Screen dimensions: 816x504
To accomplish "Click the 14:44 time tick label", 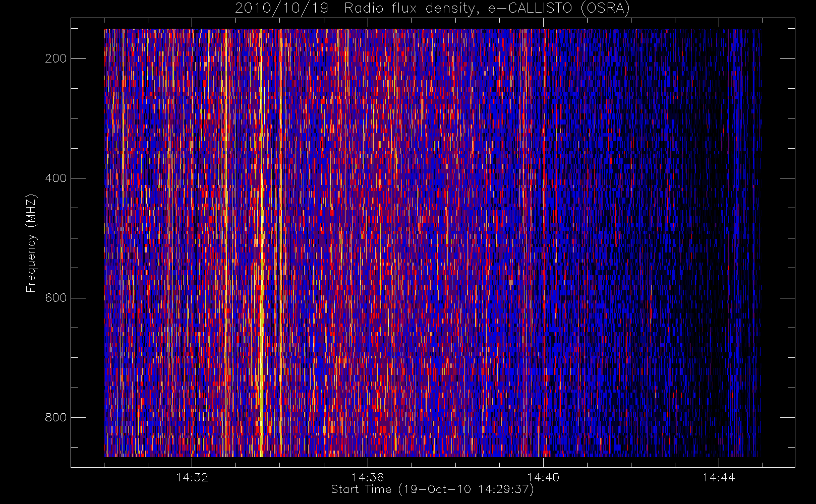I will coord(719,477).
